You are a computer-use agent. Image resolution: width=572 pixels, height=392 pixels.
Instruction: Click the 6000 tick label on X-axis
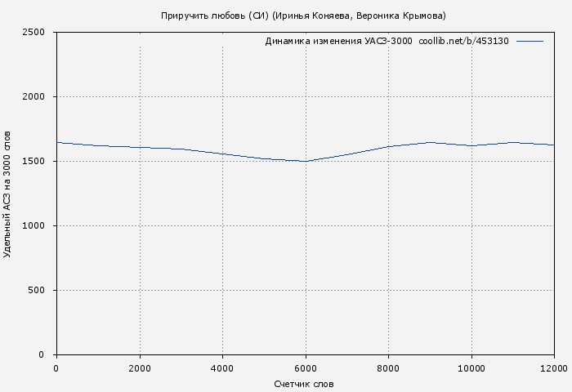coord(306,368)
